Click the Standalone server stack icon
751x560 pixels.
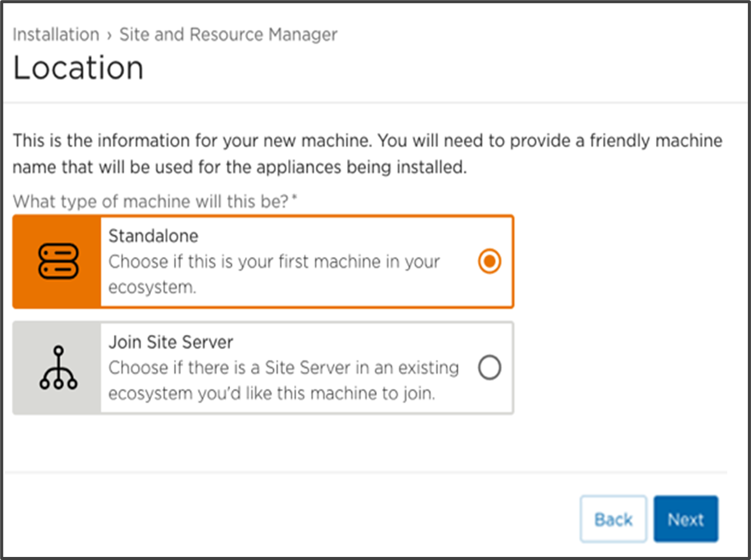pos(57,261)
